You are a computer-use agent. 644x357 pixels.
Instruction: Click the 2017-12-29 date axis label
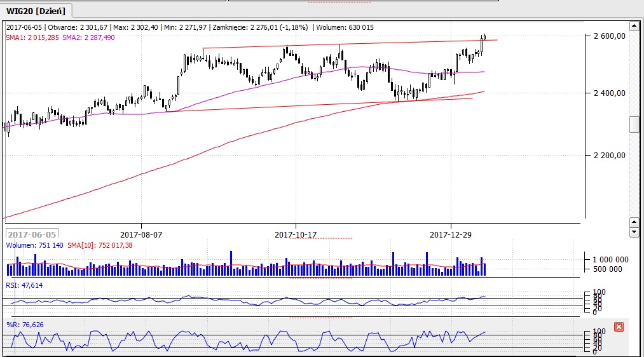451,234
